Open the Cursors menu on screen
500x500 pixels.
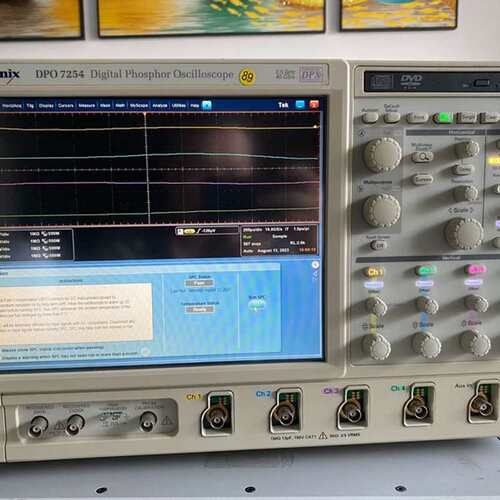(x=66, y=106)
